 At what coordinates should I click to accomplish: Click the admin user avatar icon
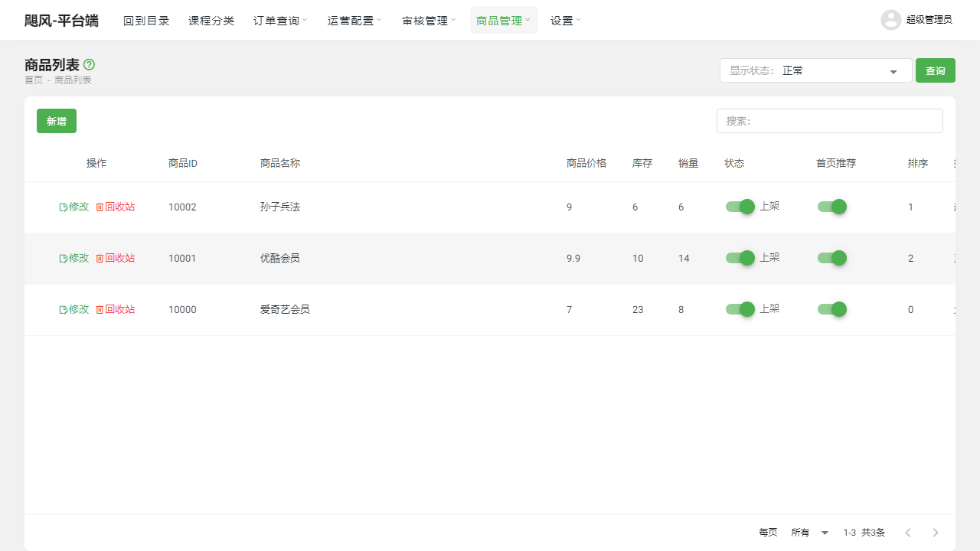[x=890, y=20]
